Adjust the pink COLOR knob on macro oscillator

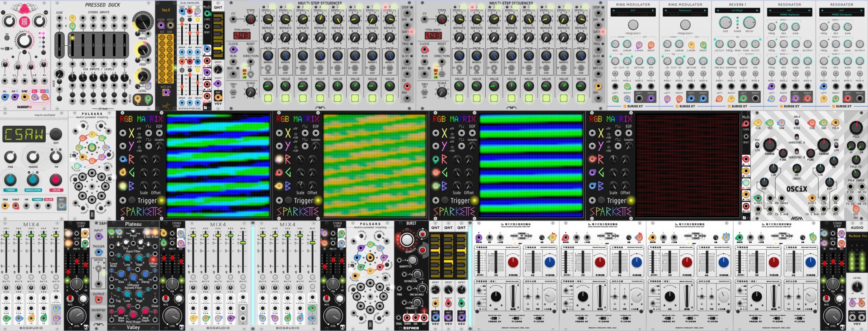click(x=56, y=180)
